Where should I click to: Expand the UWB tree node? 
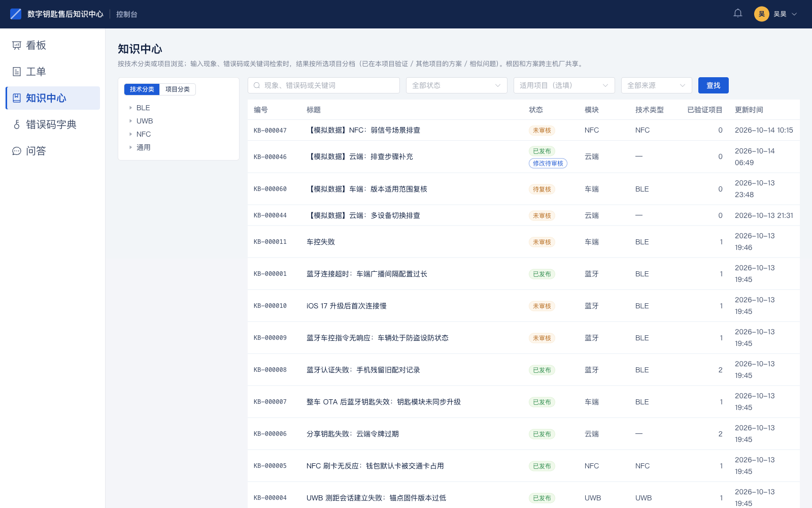click(x=130, y=121)
